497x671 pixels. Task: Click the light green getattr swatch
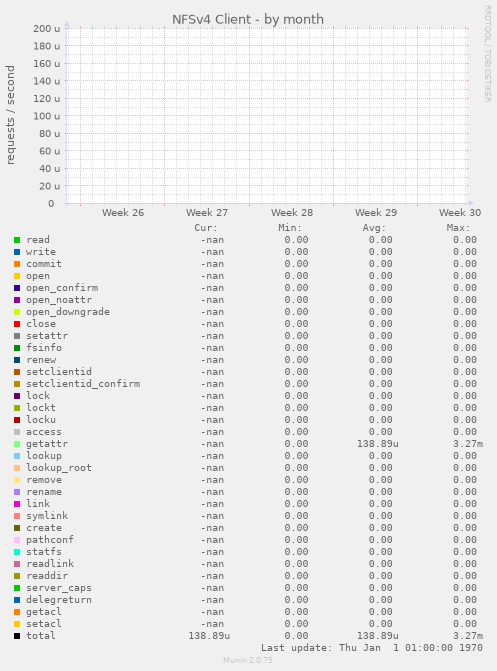point(17,444)
